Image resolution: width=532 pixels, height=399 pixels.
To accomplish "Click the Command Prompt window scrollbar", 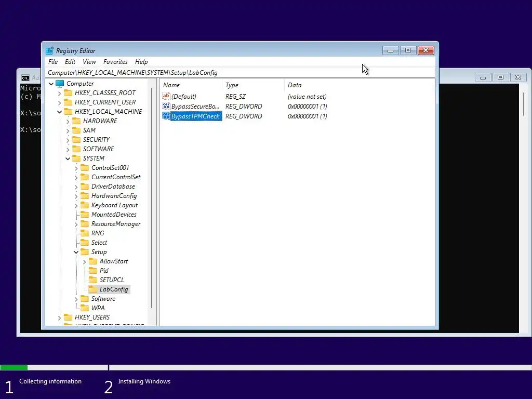I will (524, 104).
